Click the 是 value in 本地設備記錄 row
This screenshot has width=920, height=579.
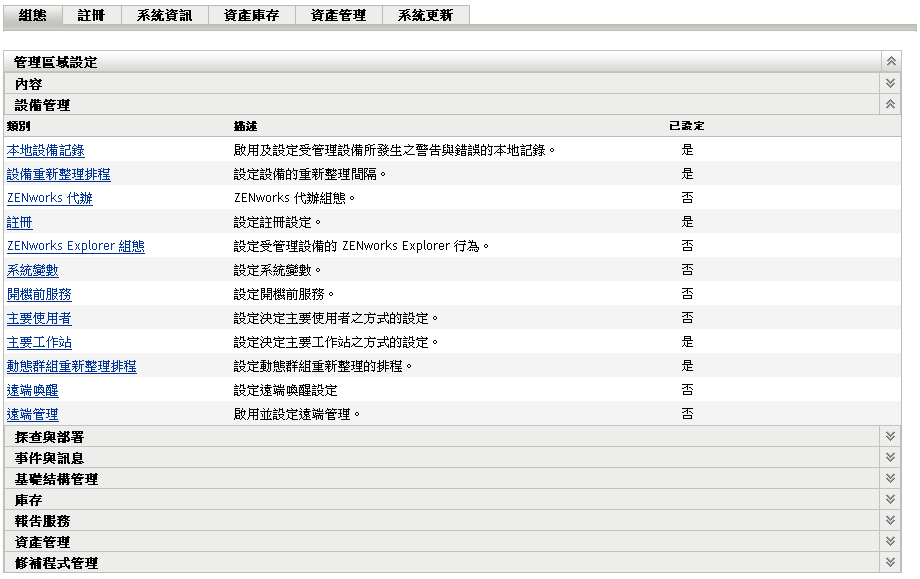[x=687, y=150]
